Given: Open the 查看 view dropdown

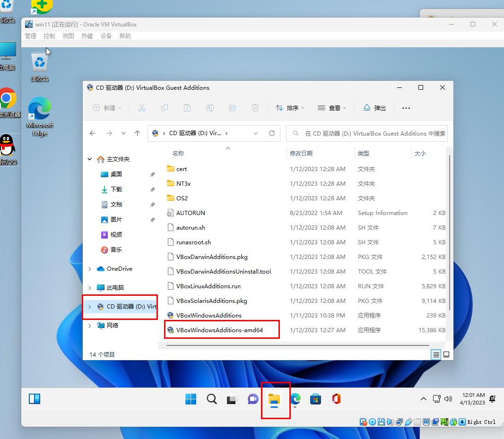Looking at the screenshot, I should [x=332, y=108].
